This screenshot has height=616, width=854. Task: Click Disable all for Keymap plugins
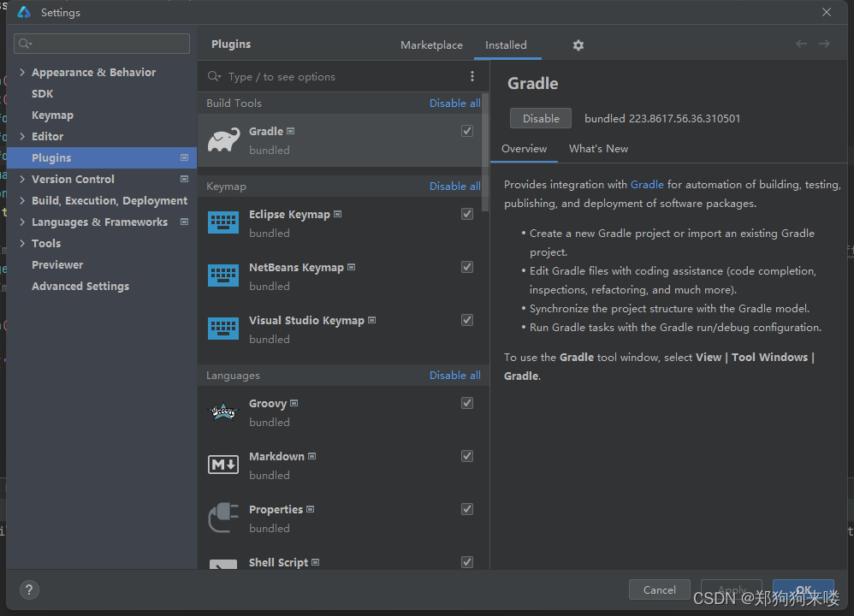point(454,187)
